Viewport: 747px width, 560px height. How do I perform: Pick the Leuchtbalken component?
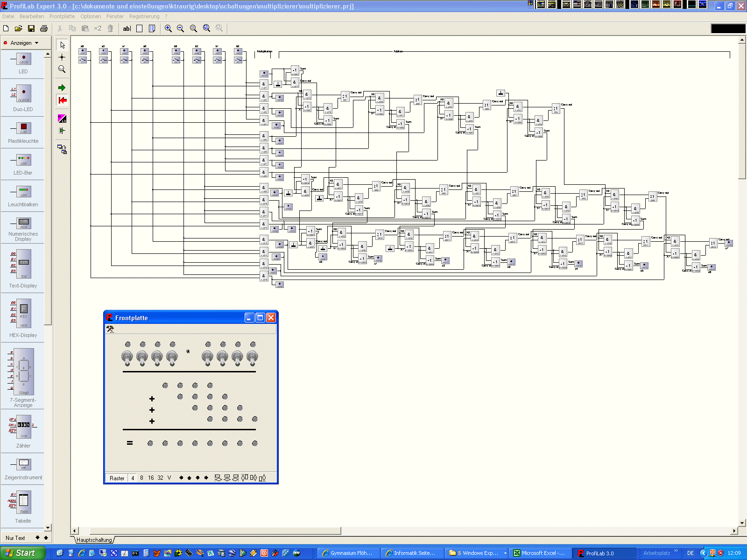point(23,196)
